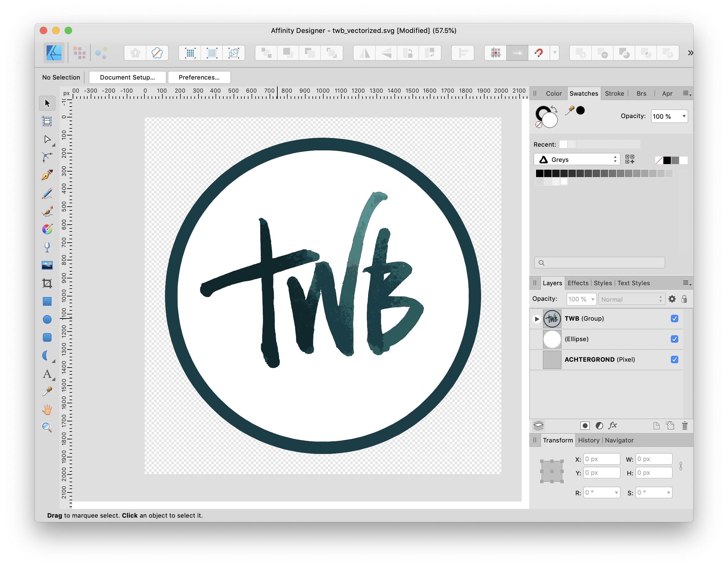
Task: Select the Rectangle tool
Action: (47, 301)
